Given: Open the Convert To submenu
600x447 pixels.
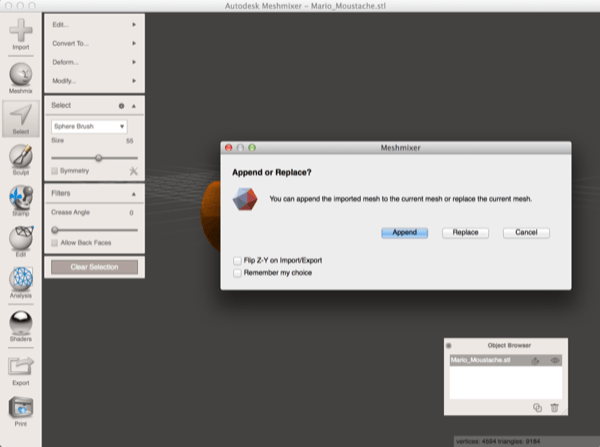Looking at the screenshot, I should coord(93,43).
